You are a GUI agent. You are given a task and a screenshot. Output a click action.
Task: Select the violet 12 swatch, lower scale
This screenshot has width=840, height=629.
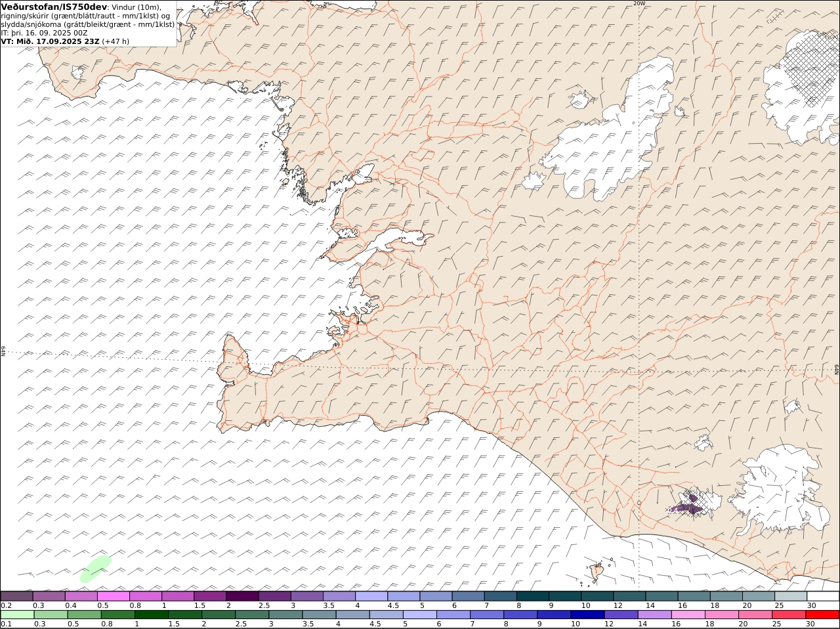click(x=621, y=615)
